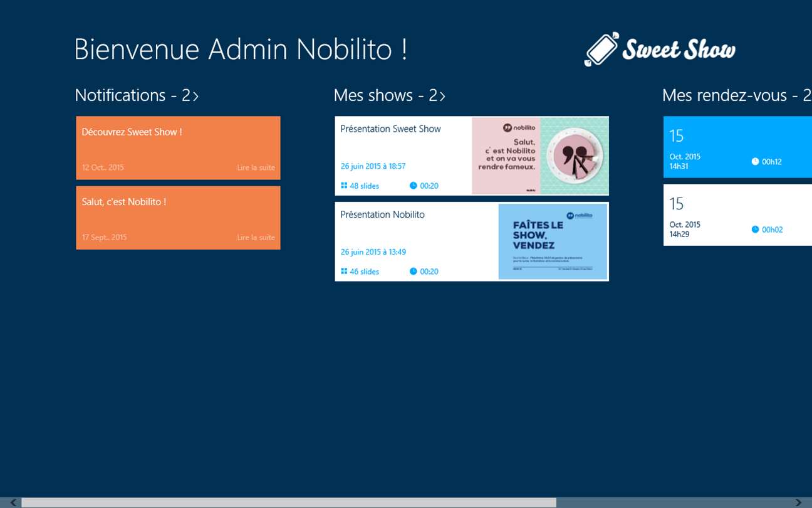The image size is (812, 508).
Task: Expand the Mes shows - 2 section chevron
Action: (442, 96)
